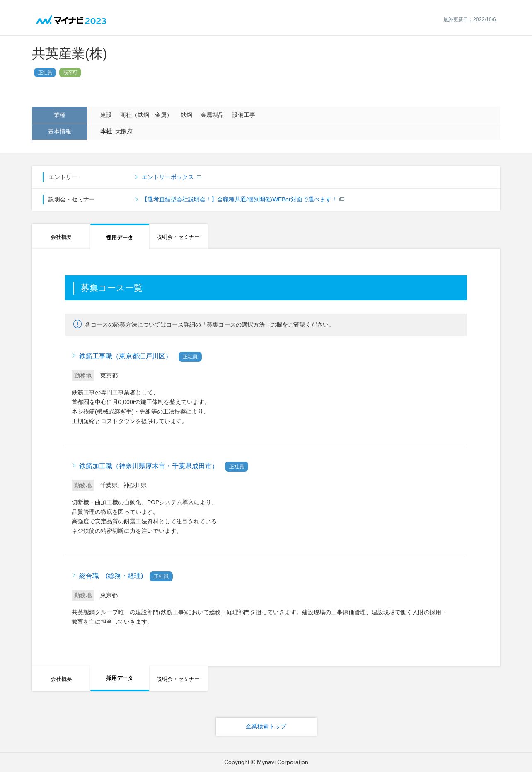The height and width of the screenshot is (772, 532).
Task: Click the 既卒可 badge
Action: point(70,73)
